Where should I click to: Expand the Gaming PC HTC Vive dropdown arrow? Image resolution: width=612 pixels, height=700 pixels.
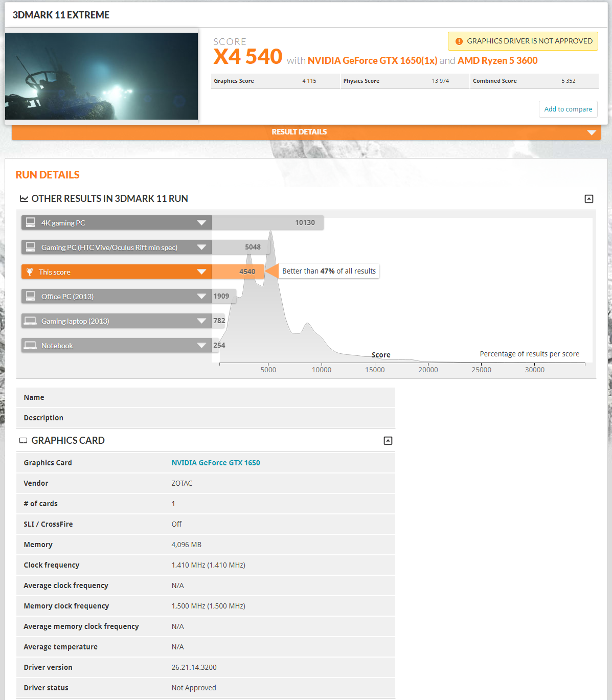[201, 247]
